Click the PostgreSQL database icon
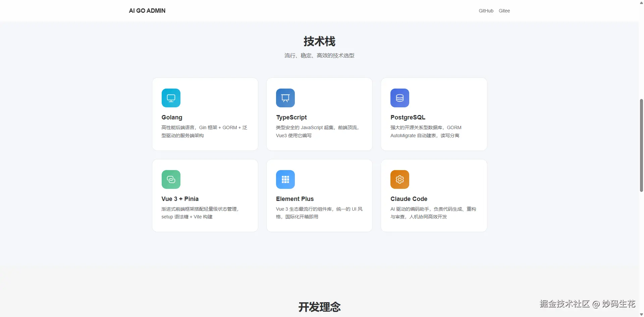Screen dimensions: 644x317 tap(400, 98)
